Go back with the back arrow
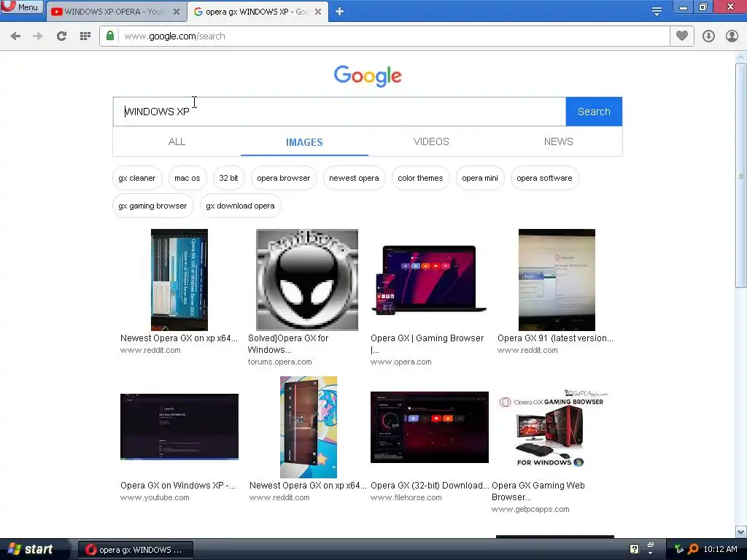 click(15, 36)
